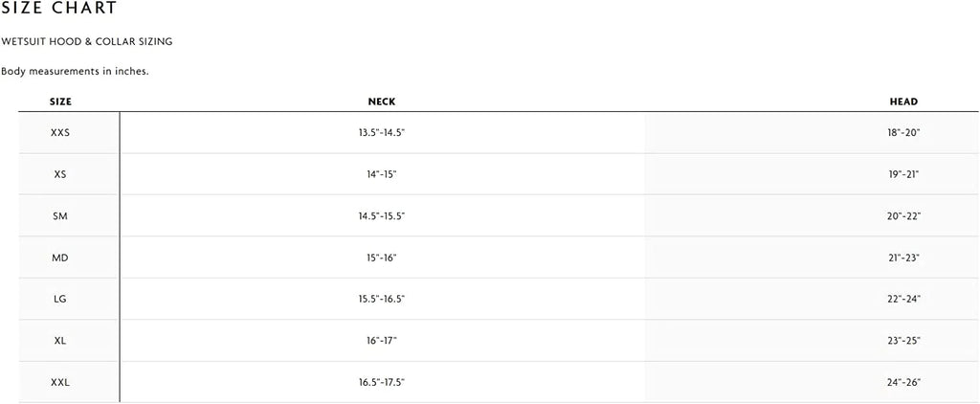
Task: Click the 20"-22" head measurement
Action: [903, 215]
